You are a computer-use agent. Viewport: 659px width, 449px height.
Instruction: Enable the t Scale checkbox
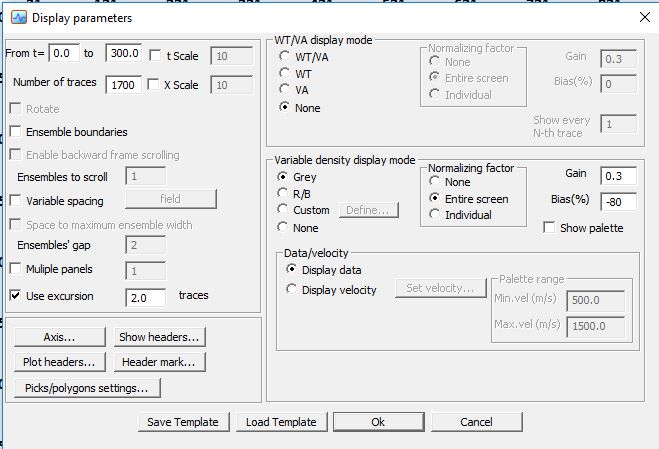coord(155,55)
